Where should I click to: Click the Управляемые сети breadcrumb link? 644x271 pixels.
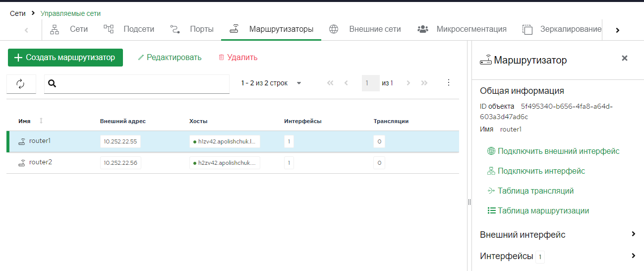point(70,13)
